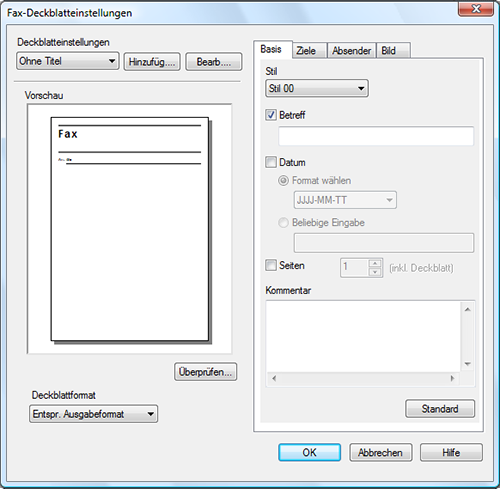Image resolution: width=500 pixels, height=489 pixels.
Task: Open the Deckblattformat dropdown
Action: tap(93, 414)
